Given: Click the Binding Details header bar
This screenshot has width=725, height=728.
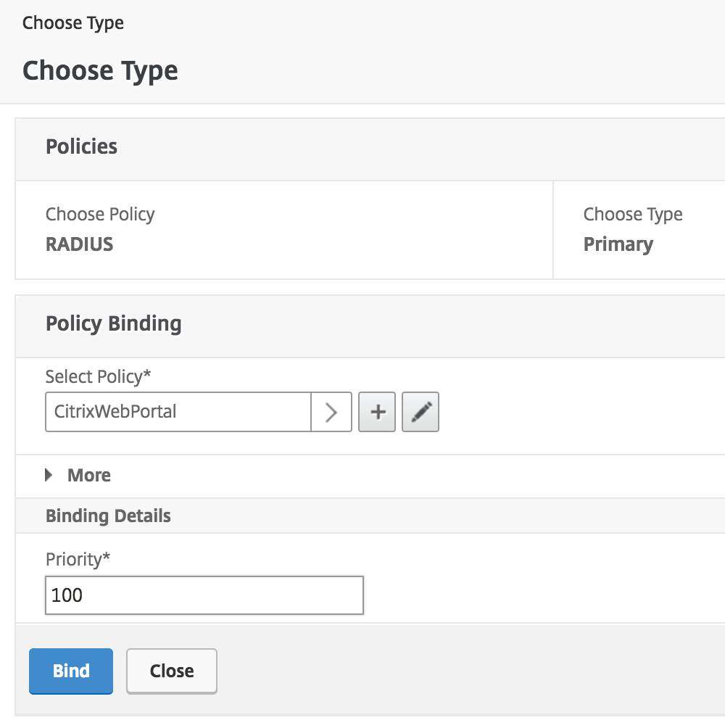Looking at the screenshot, I should [108, 516].
